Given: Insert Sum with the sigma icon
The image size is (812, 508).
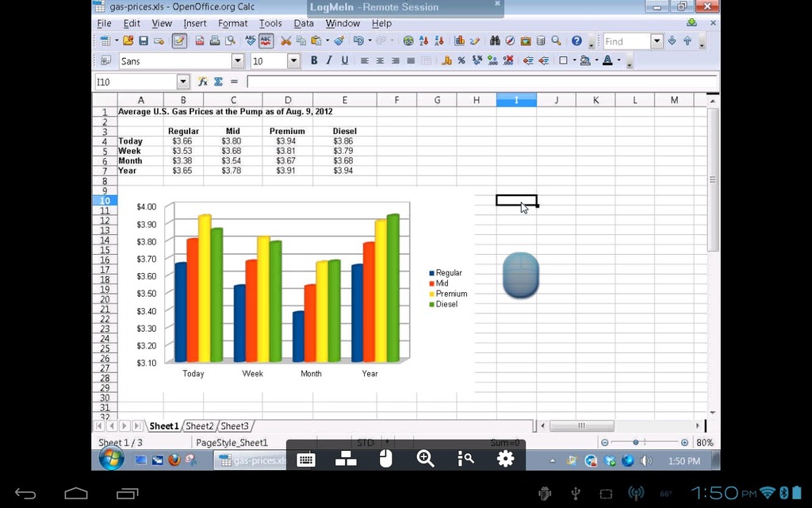Looking at the screenshot, I should coord(218,82).
